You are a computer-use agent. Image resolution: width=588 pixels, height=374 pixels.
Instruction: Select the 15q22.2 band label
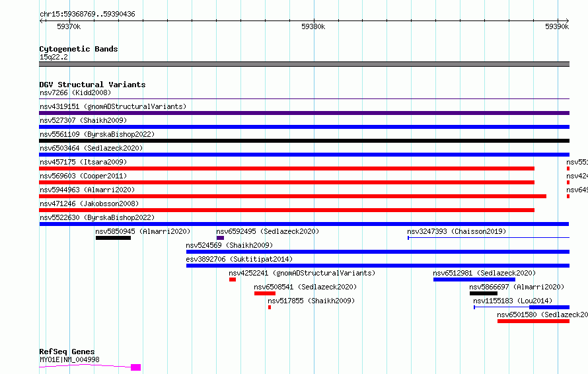(x=54, y=57)
